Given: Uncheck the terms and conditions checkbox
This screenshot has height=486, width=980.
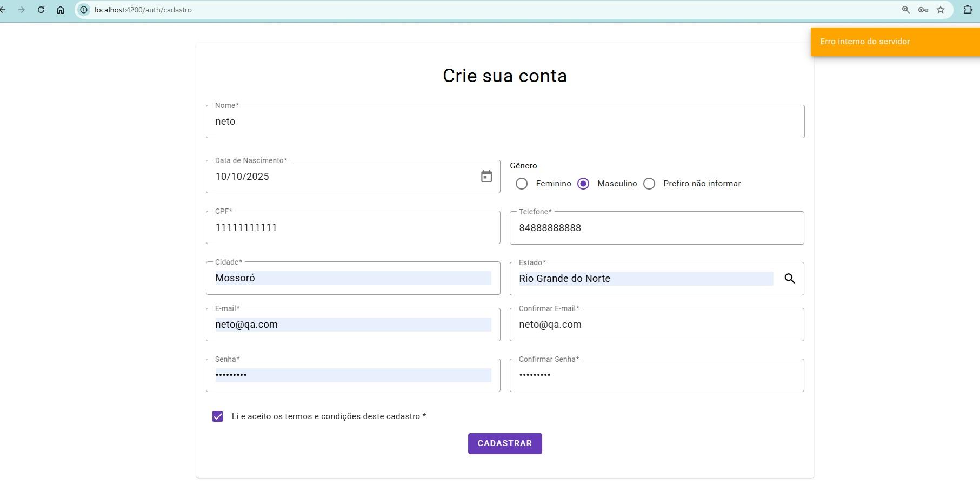Looking at the screenshot, I should [217, 416].
